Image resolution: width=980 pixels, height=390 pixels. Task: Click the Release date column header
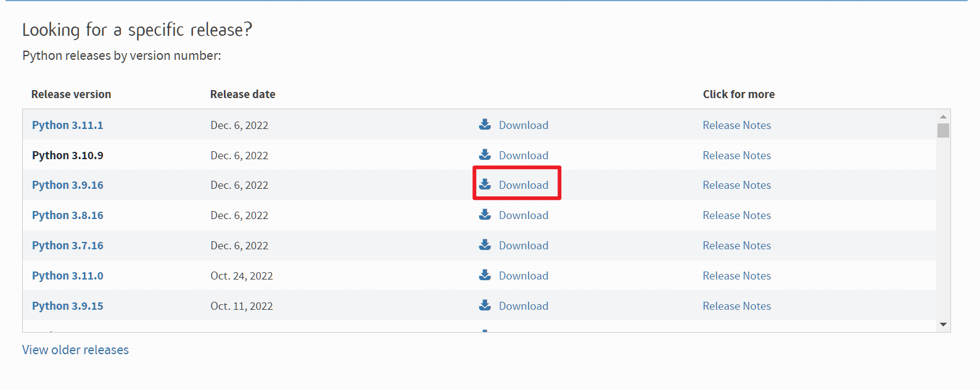point(243,94)
